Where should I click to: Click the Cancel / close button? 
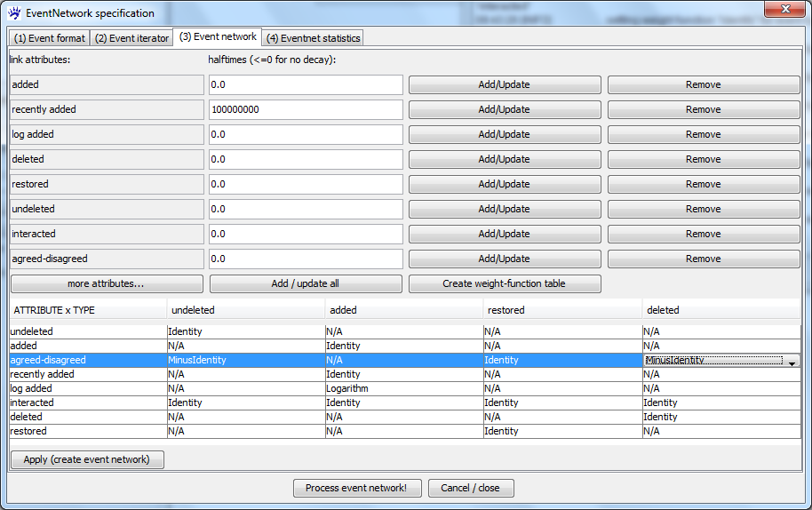[x=471, y=489]
